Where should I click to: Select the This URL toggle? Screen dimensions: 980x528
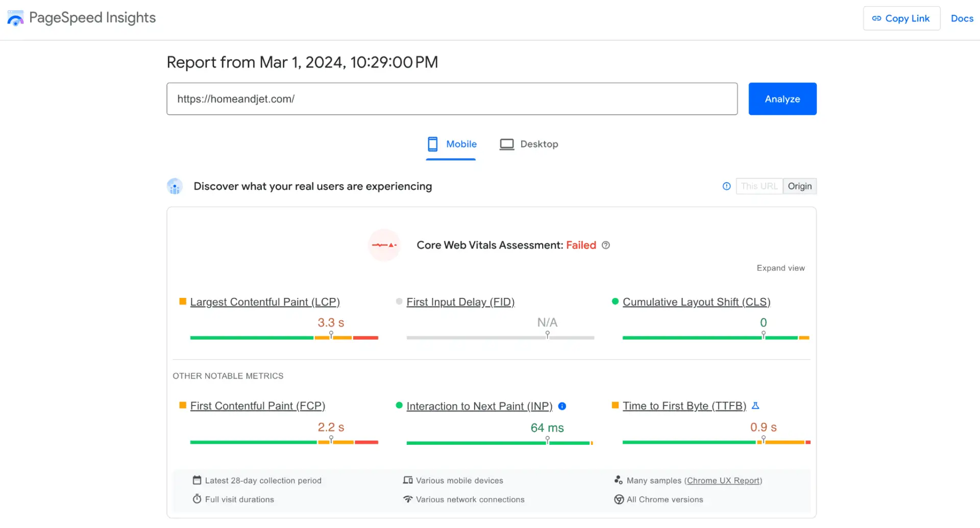coord(759,186)
